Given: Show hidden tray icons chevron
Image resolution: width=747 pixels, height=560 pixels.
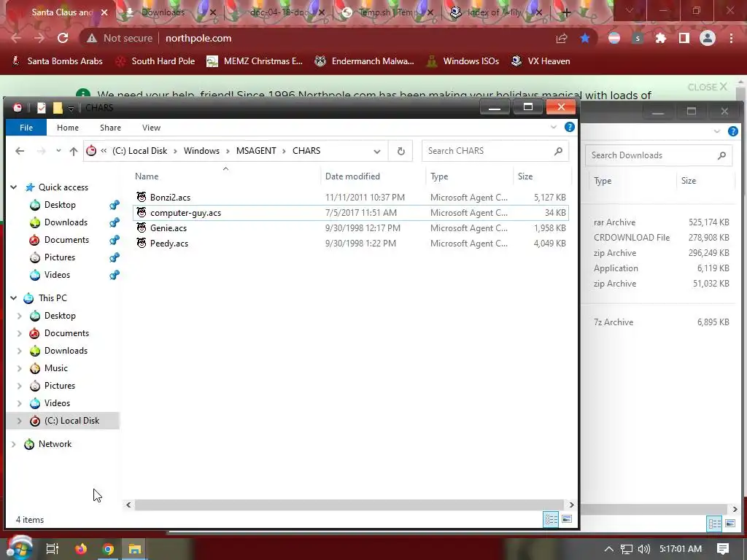Looking at the screenshot, I should coord(609,549).
